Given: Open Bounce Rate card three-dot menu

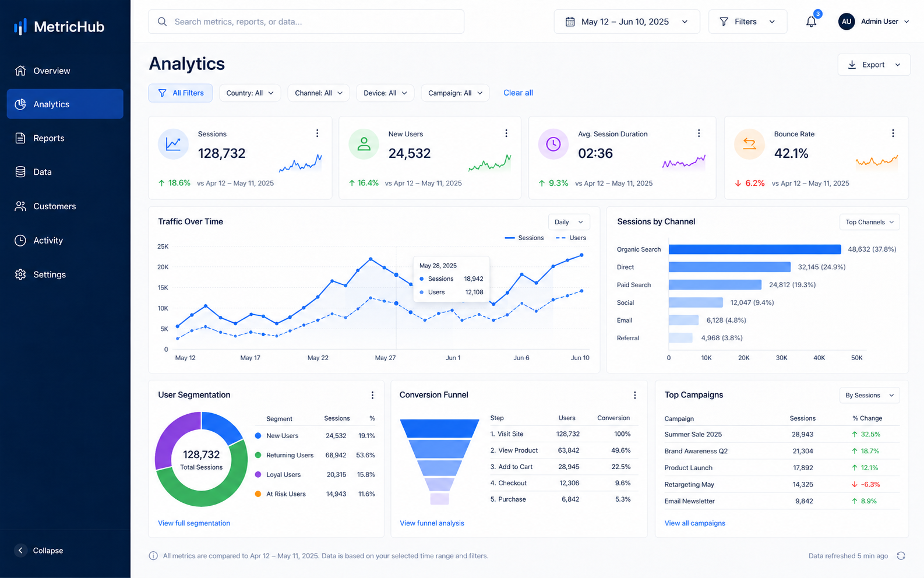Looking at the screenshot, I should 893,133.
